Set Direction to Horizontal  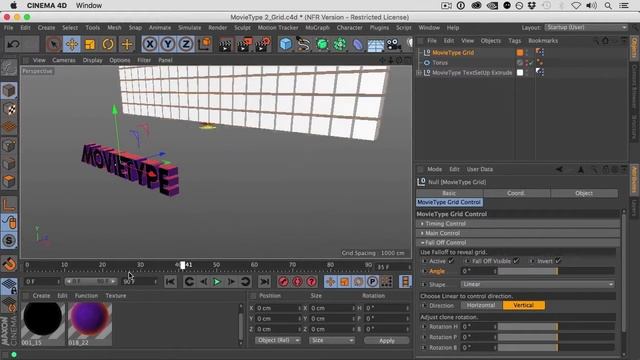pyautogui.click(x=481, y=305)
